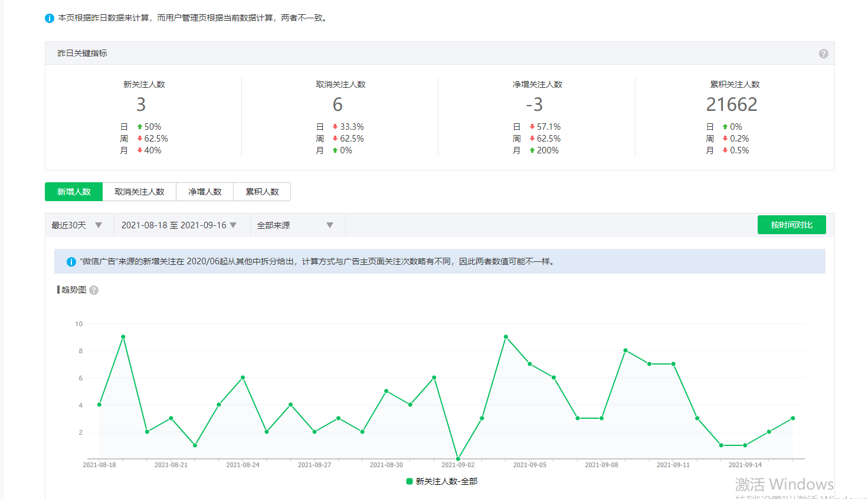Viewport: 868px width, 499px height.
Task: Click the help icon in 昨日关键指标 header
Action: (x=823, y=54)
